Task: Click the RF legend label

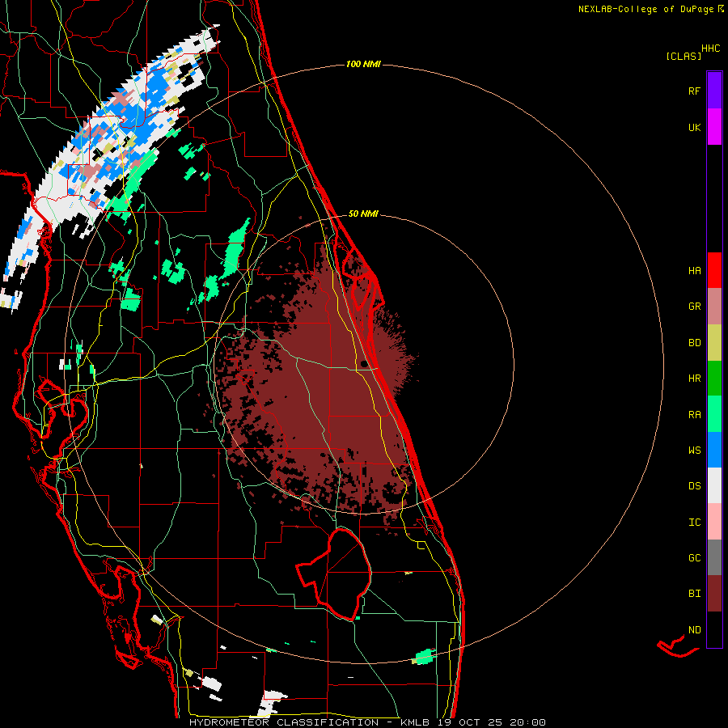Action: pyautogui.click(x=694, y=91)
